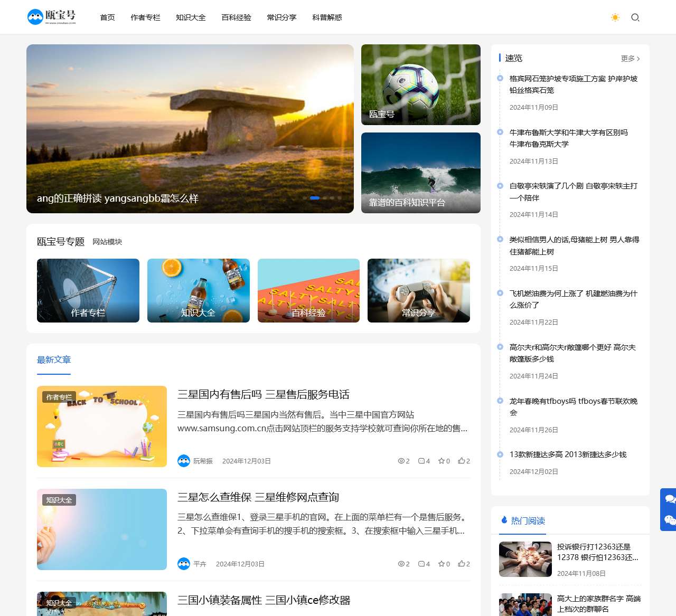Open the main stone dolmen slider image
This screenshot has width=676, height=616.
[x=190, y=129]
